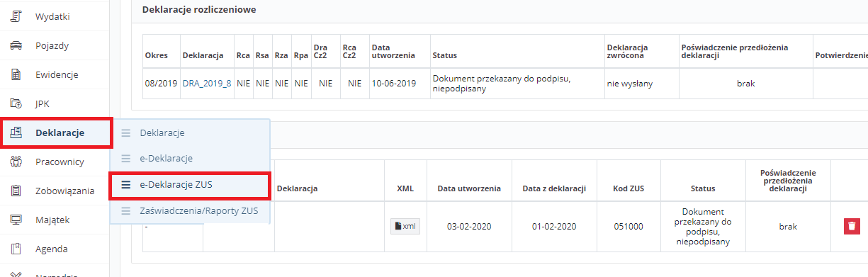Open DRA_2019_8 declaration link
Screen dimensions: 868x277
point(207,83)
